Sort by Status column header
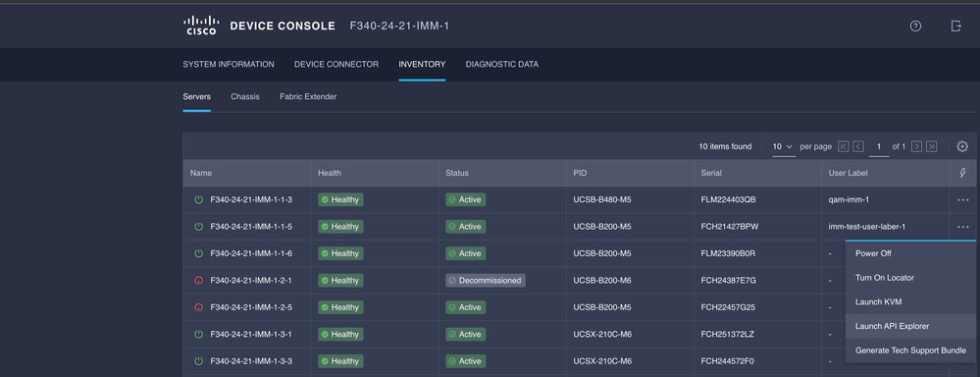 457,173
